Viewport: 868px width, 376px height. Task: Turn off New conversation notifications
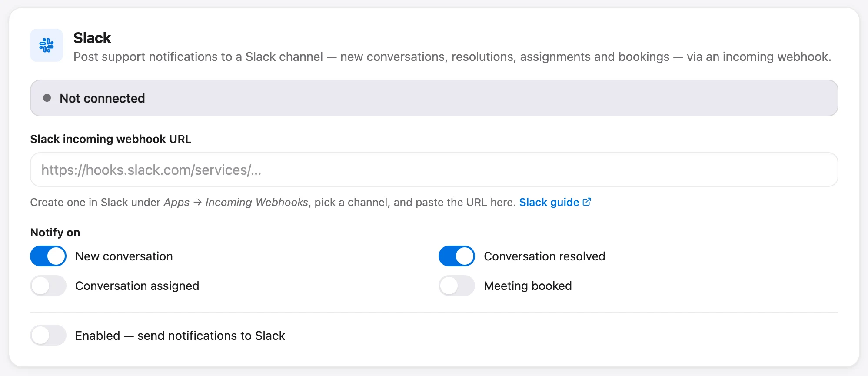coord(48,256)
